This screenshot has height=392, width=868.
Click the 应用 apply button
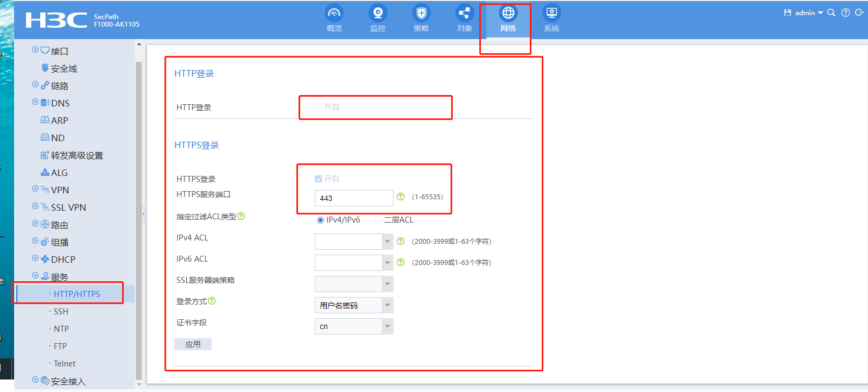[193, 344]
